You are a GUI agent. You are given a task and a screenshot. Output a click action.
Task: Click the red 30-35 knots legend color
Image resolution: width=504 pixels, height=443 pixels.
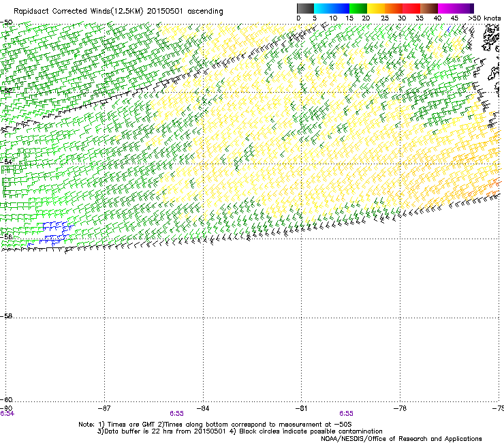pos(411,8)
